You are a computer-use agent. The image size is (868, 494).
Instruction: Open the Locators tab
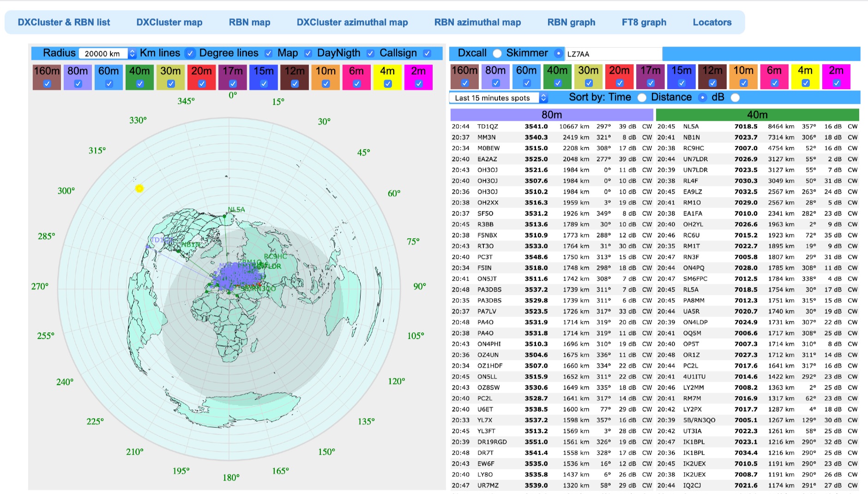[x=712, y=22]
